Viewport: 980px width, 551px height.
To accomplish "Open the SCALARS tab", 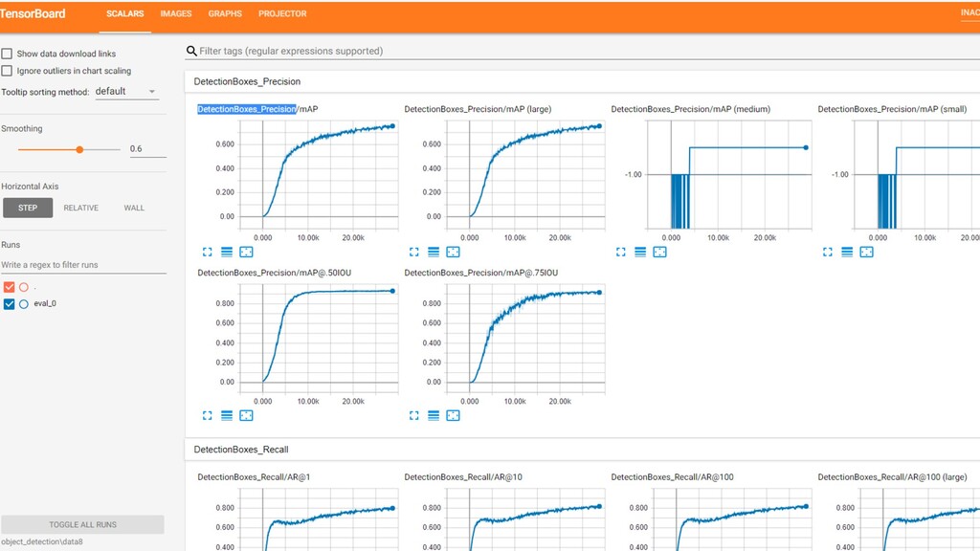I will (x=125, y=13).
